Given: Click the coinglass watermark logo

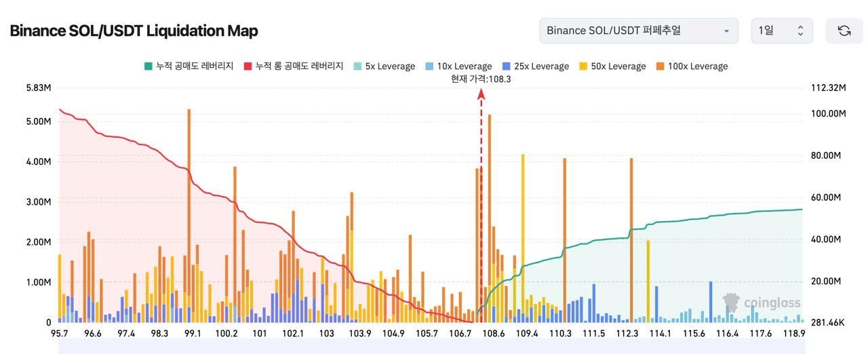Looking at the screenshot, I should coord(761,303).
